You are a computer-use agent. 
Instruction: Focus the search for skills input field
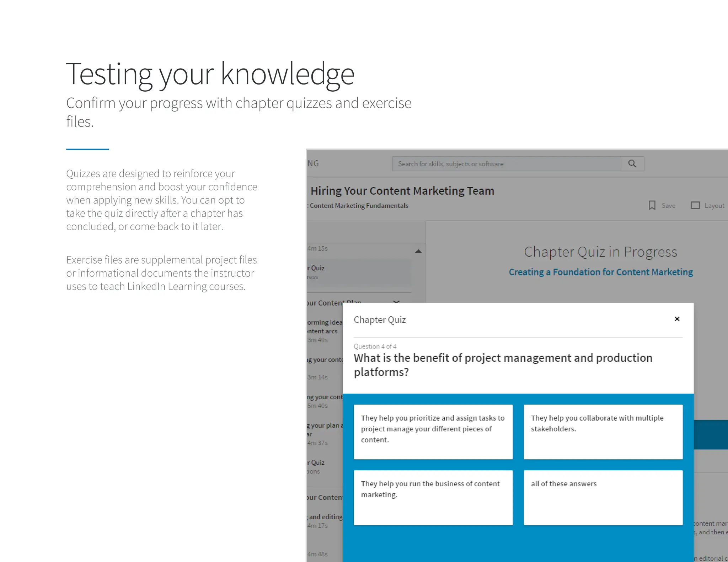[507, 164]
